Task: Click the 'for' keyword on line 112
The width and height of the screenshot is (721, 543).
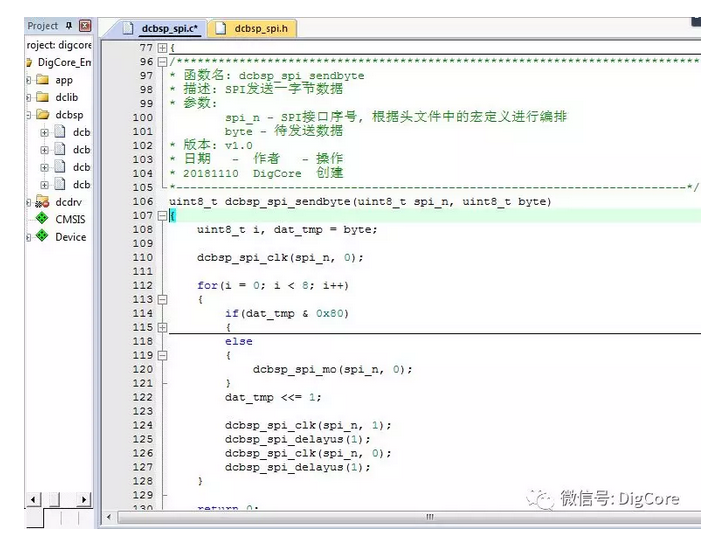Action: (x=207, y=286)
